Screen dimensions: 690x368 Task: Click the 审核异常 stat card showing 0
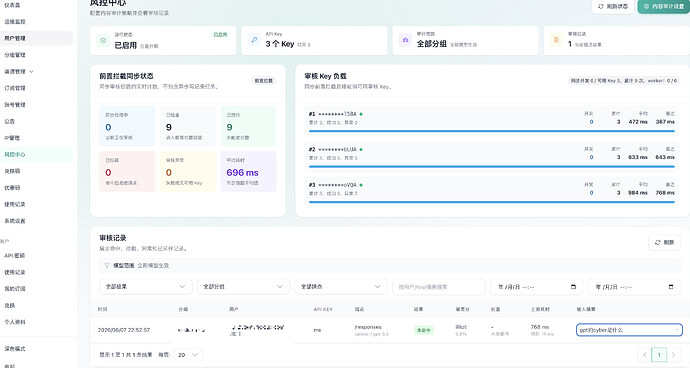tap(188, 171)
